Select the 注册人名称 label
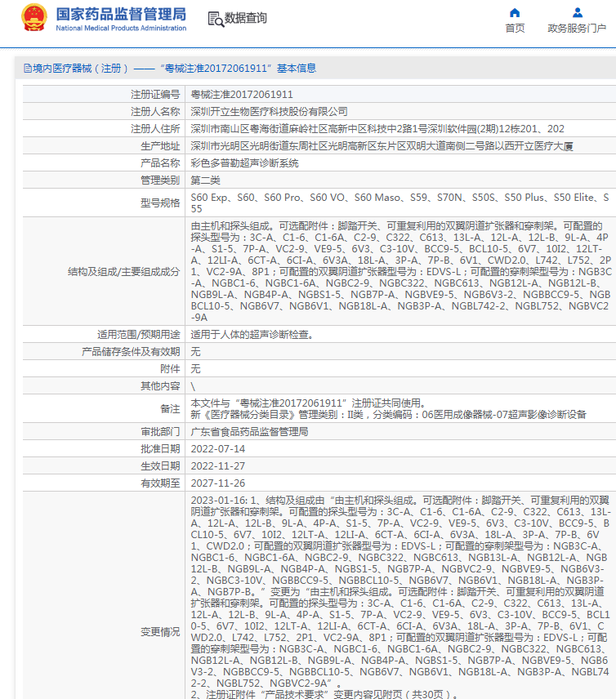Image resolution: width=616 pixels, height=699 pixels. point(155,111)
